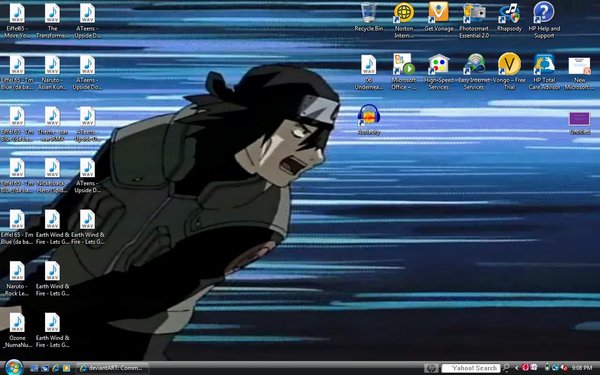
Task: Open Photosmart Essential 2.0 shortcut
Action: 474,20
